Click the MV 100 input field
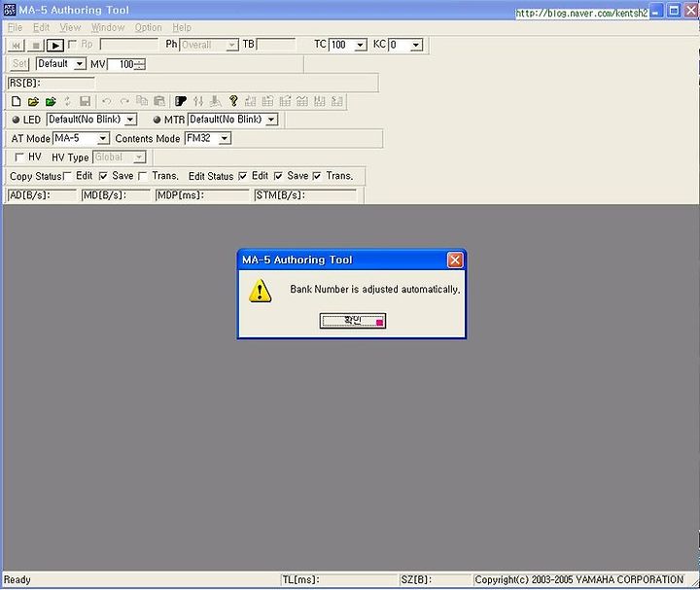Viewport: 700px width, 590px height. click(122, 64)
